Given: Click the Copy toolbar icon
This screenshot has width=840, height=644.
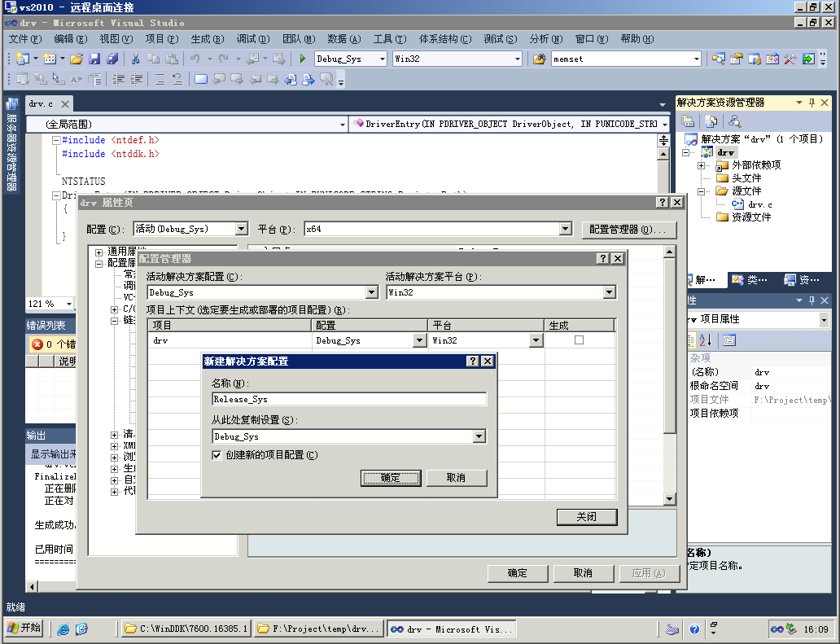Looking at the screenshot, I should tap(153, 59).
